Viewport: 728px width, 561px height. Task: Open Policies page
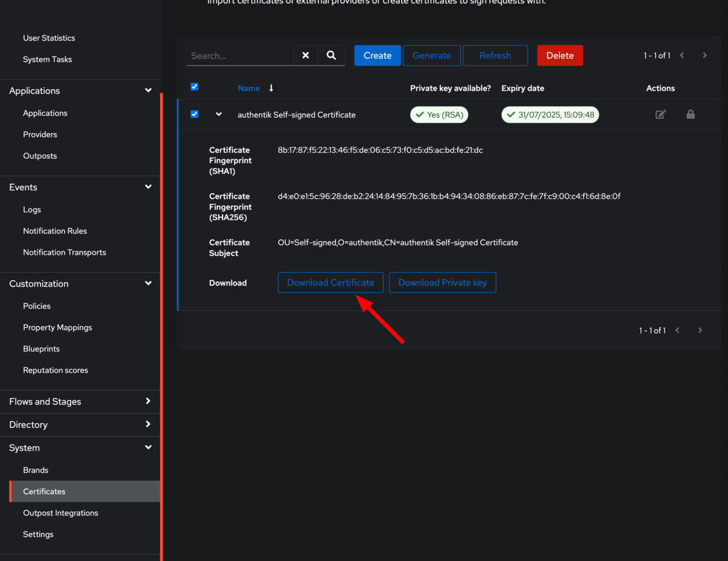click(x=37, y=306)
